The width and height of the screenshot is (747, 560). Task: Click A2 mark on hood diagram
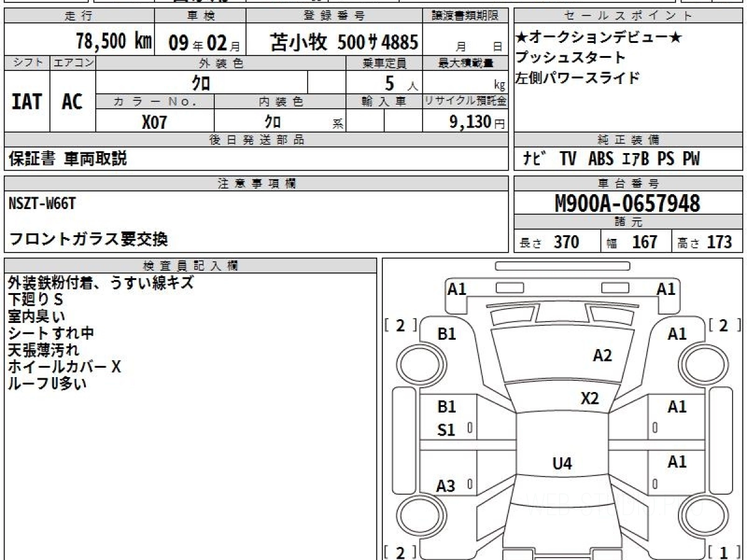pyautogui.click(x=602, y=355)
